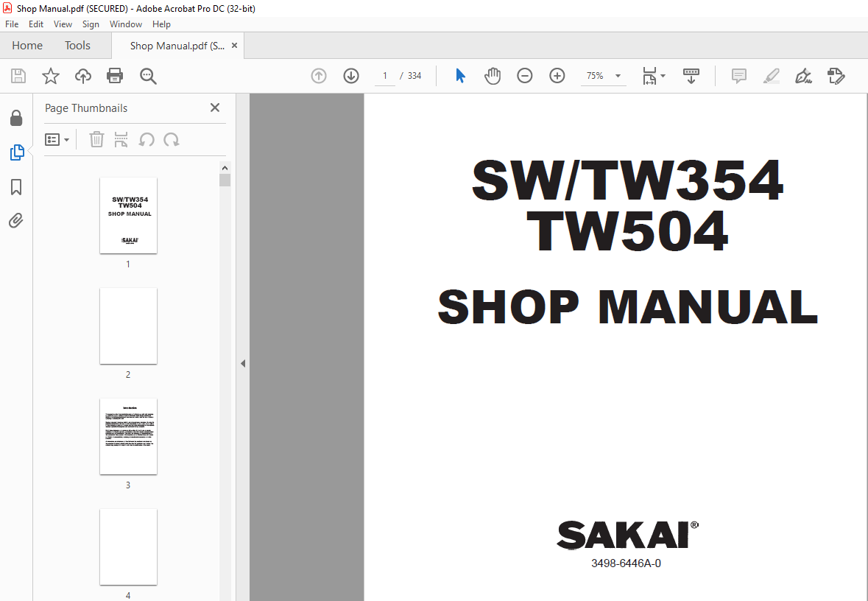Image resolution: width=868 pixels, height=601 pixels.
Task: Open the Help menu
Action: (162, 24)
